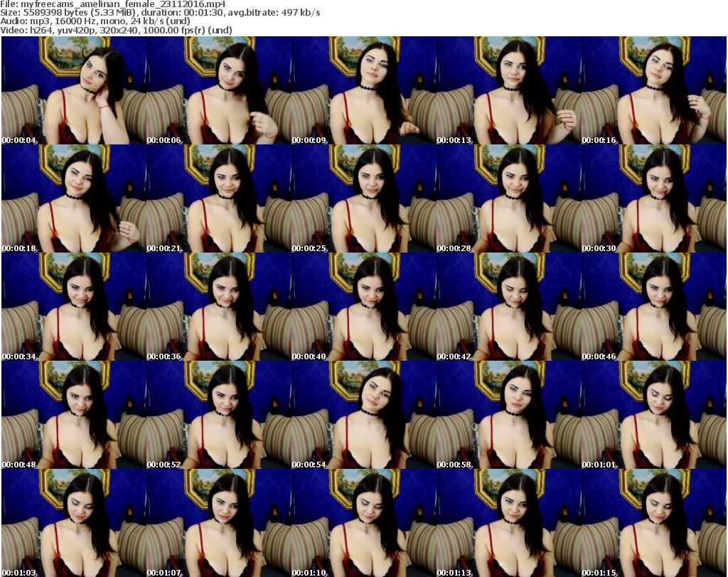
Task: Select the frame stamped 00:00:58
Action: coord(509,415)
